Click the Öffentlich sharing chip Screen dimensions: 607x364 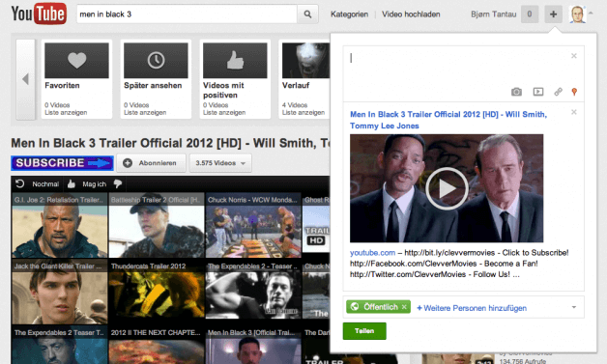[x=378, y=307]
